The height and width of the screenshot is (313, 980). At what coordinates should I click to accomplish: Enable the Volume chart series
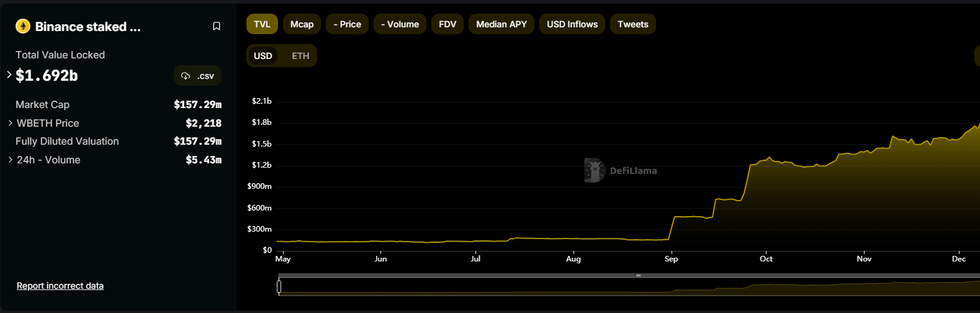[400, 24]
